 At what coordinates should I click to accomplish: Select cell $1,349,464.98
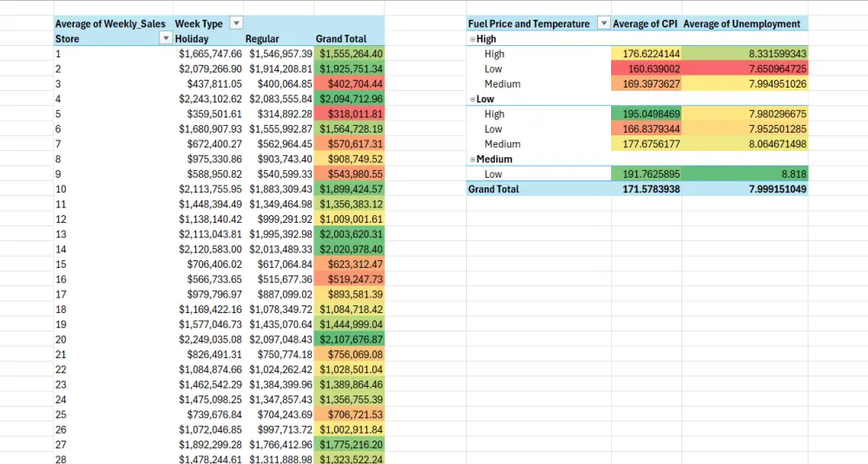point(279,204)
